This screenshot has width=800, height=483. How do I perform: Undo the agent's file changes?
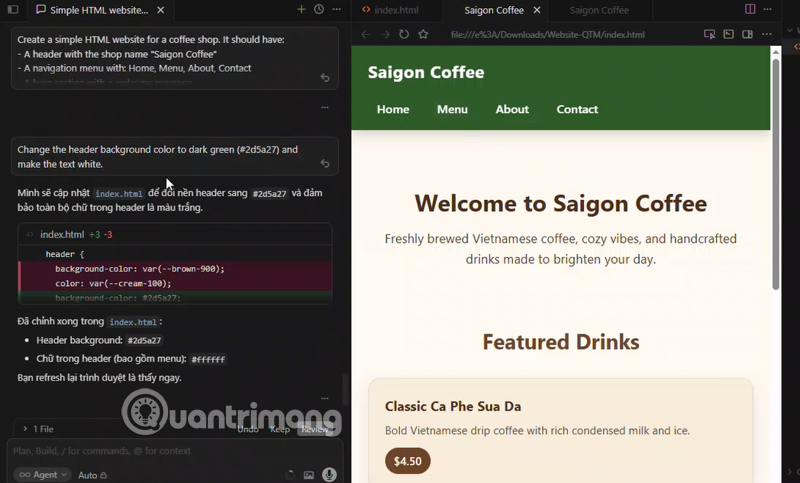[248, 429]
